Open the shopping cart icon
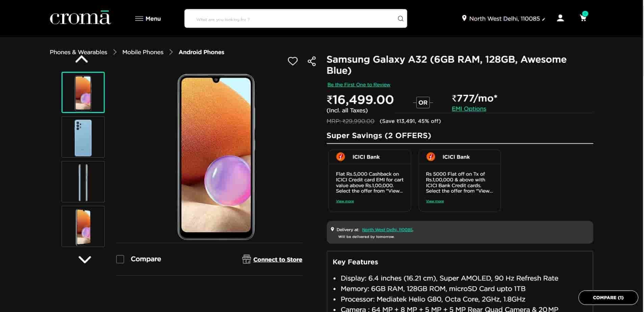This screenshot has width=644, height=312. [x=583, y=18]
